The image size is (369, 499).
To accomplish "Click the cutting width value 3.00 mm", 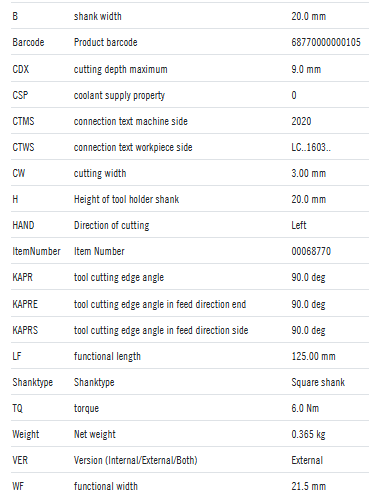I will [x=308, y=173].
